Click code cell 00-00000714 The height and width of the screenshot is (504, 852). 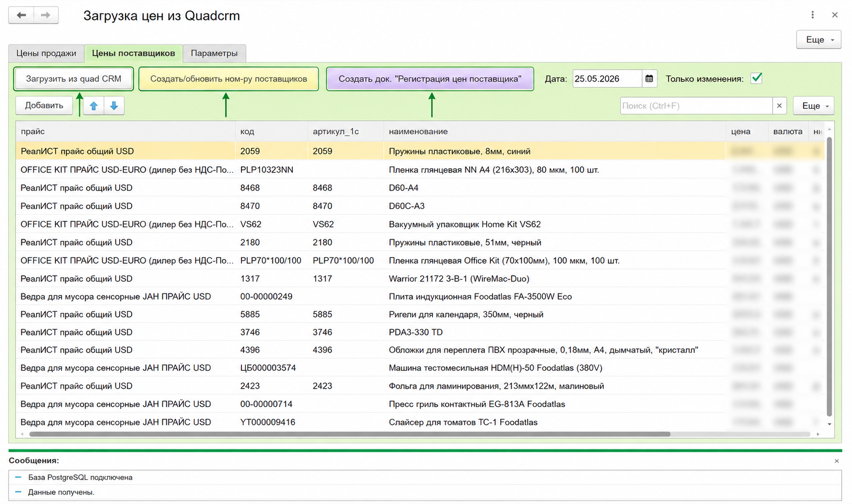tap(271, 404)
